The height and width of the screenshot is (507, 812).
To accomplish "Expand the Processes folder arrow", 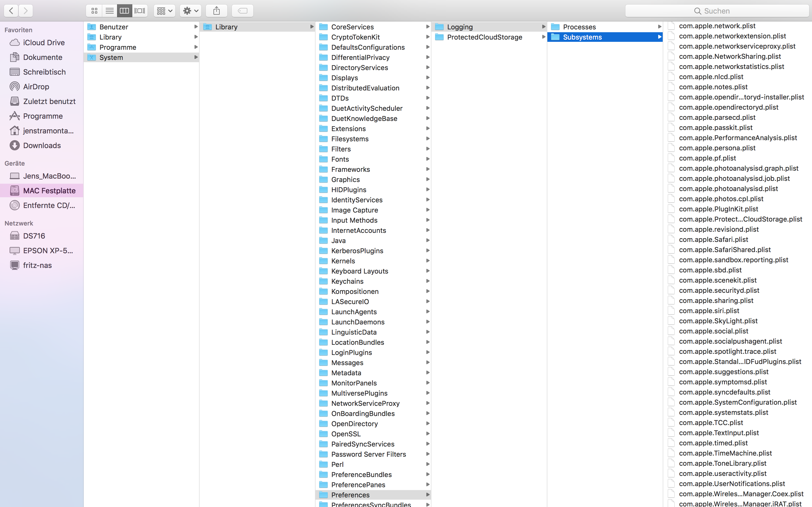I will coord(659,27).
